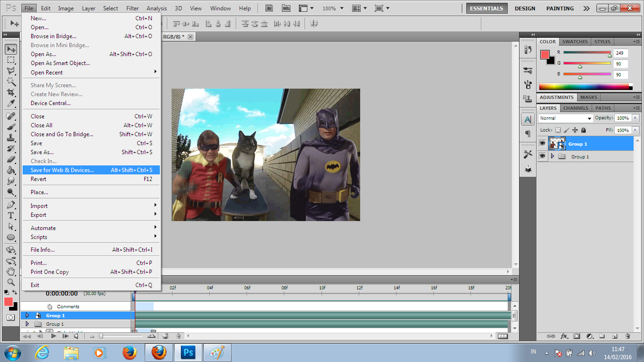Open the Export submenu
Image resolution: width=644 pixels, height=362 pixels.
pyautogui.click(x=91, y=215)
